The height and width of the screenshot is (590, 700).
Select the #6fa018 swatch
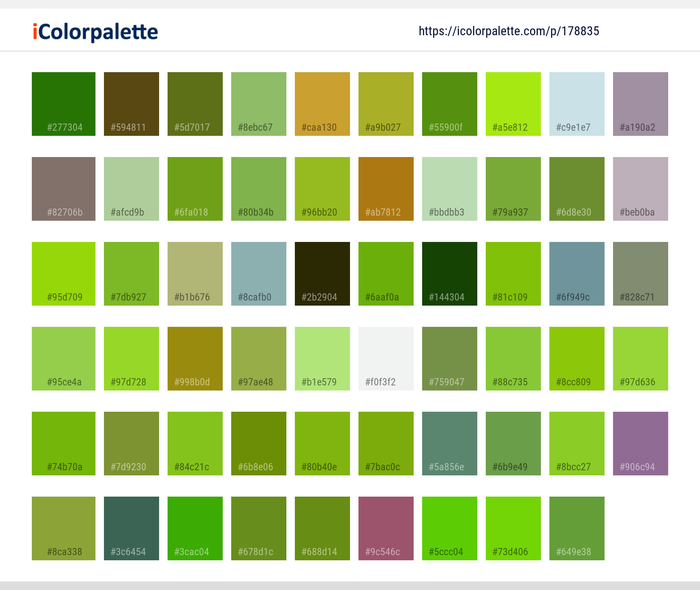click(x=195, y=189)
